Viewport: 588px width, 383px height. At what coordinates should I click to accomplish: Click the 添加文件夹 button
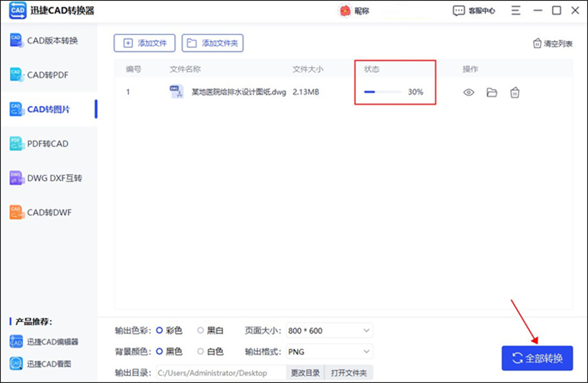point(212,43)
